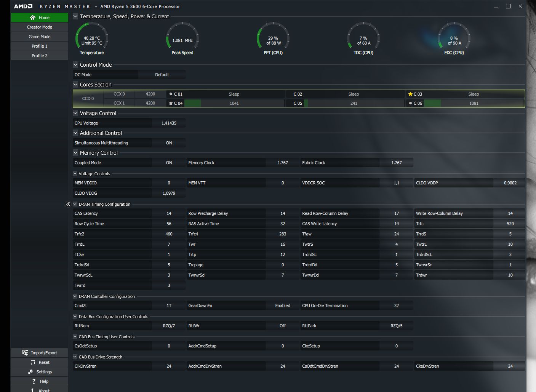Image resolution: width=536 pixels, height=392 pixels.
Task: Click the Peak Speed gauge
Action: coord(182,39)
